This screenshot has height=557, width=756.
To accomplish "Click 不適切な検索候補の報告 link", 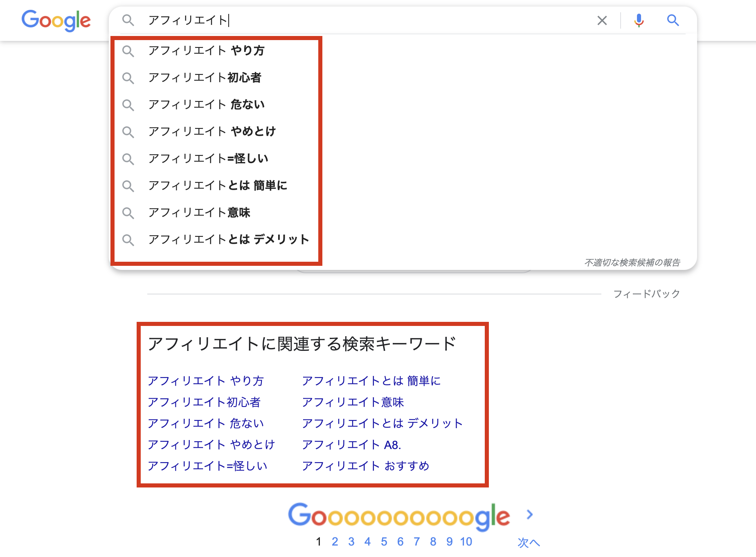I will point(632,263).
